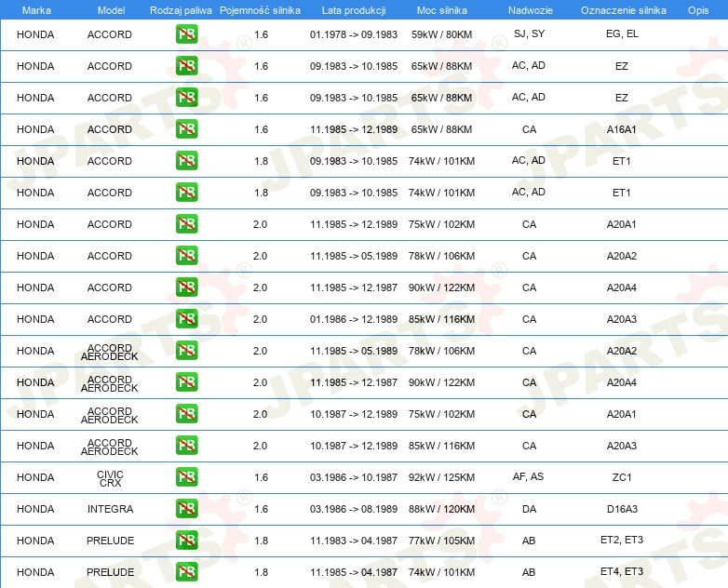
Task: Select the model cell 'INTEGRA'
Action: (x=110, y=509)
